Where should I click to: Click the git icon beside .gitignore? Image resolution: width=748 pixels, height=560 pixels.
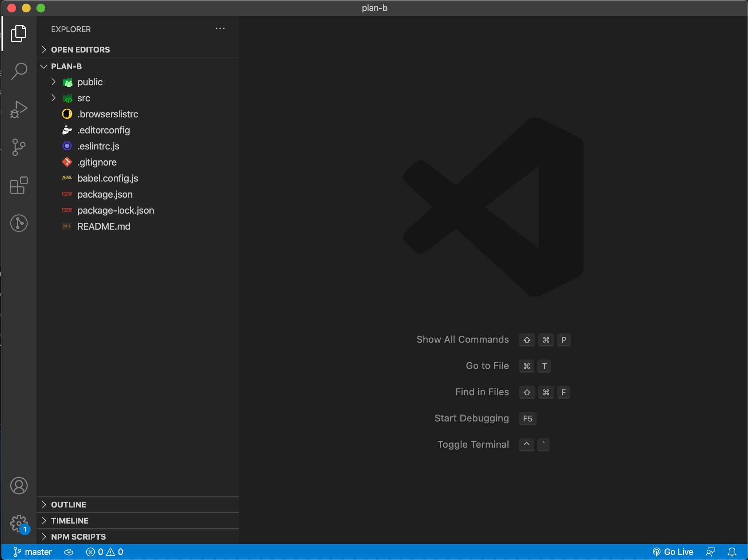pyautogui.click(x=67, y=162)
